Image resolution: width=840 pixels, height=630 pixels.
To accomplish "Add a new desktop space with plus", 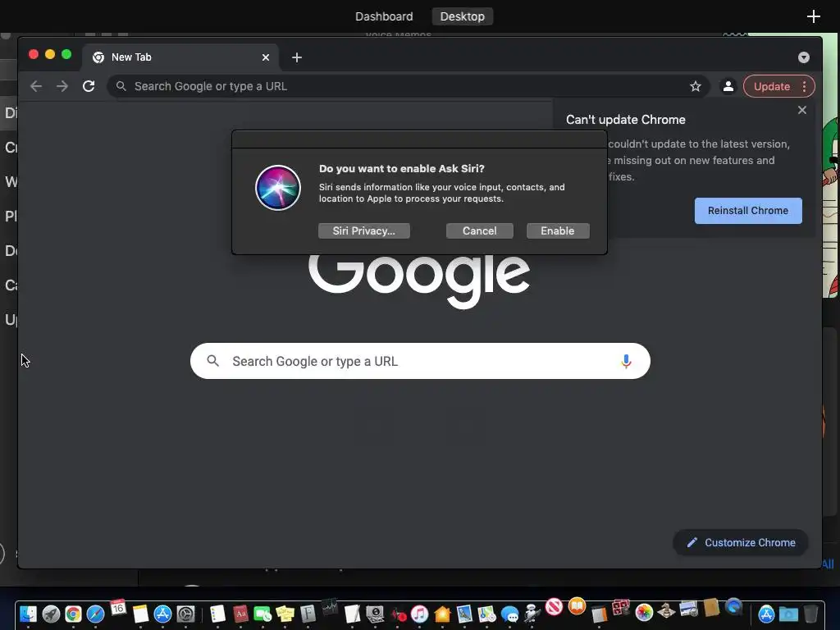I will pyautogui.click(x=813, y=16).
